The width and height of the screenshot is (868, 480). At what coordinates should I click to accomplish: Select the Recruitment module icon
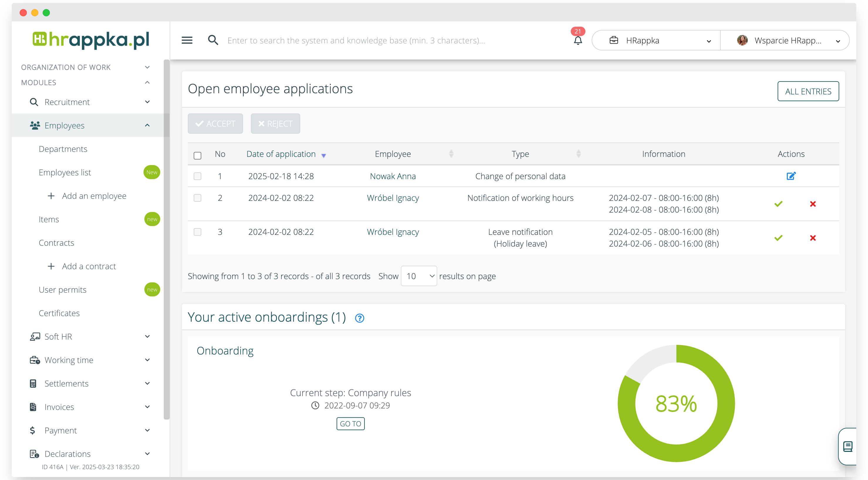tap(34, 102)
